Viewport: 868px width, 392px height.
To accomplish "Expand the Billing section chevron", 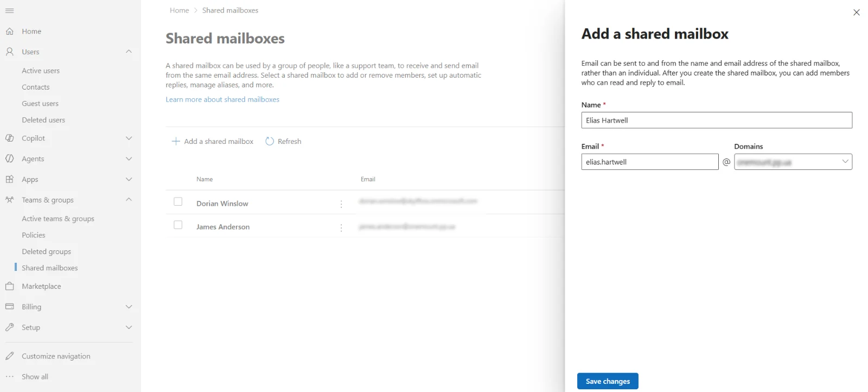I will 129,307.
